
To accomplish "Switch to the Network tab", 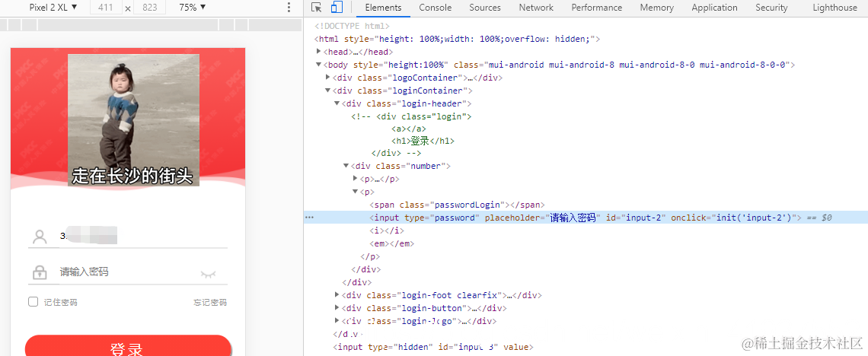I will (x=536, y=8).
